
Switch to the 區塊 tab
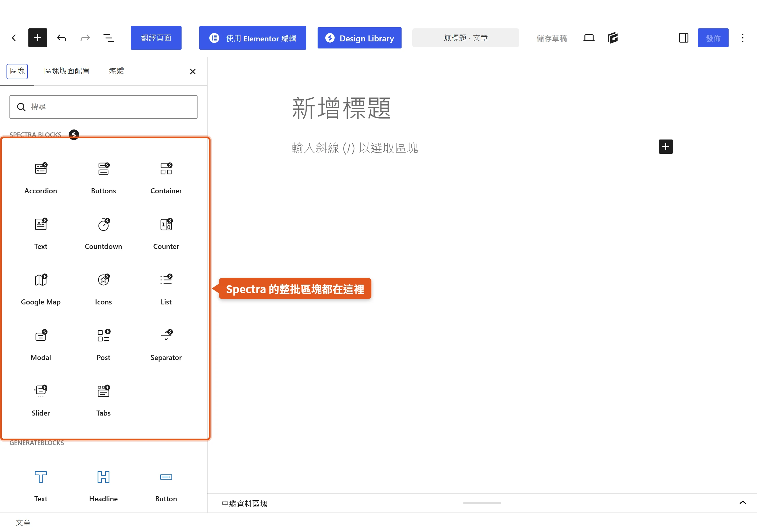point(17,71)
